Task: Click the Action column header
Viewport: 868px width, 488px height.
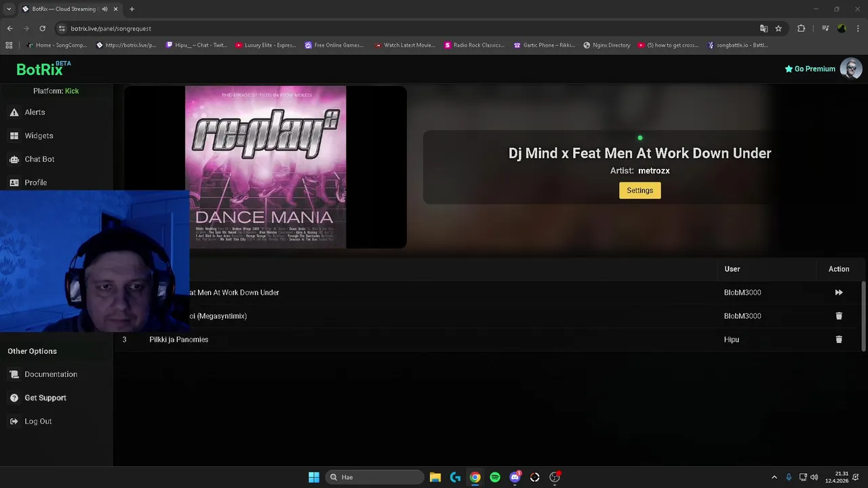Action: coord(839,269)
